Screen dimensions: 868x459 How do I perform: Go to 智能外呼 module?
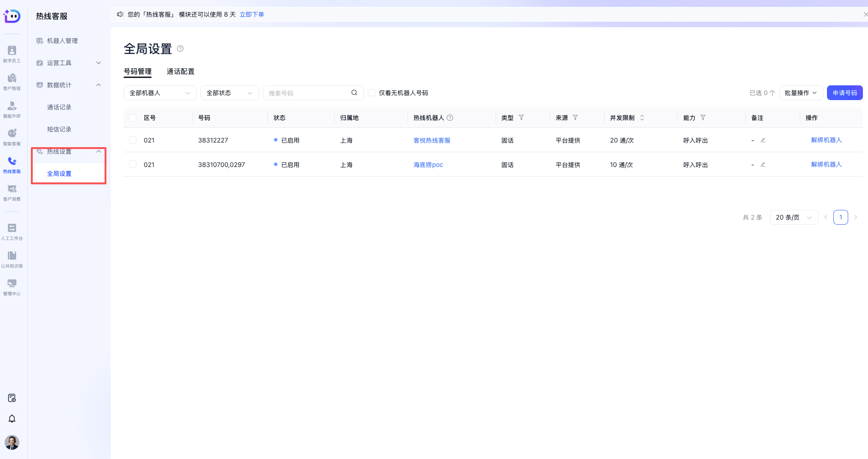click(x=12, y=109)
